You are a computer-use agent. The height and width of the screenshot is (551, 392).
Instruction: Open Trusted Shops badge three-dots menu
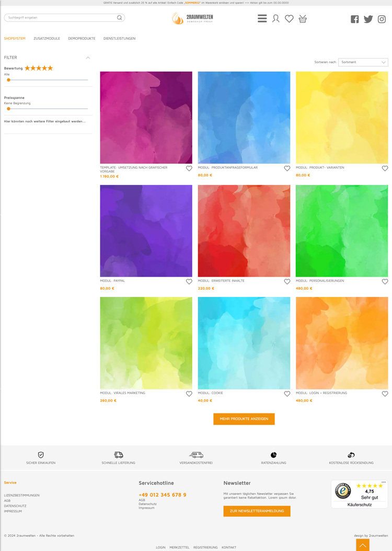pyautogui.click(x=384, y=482)
